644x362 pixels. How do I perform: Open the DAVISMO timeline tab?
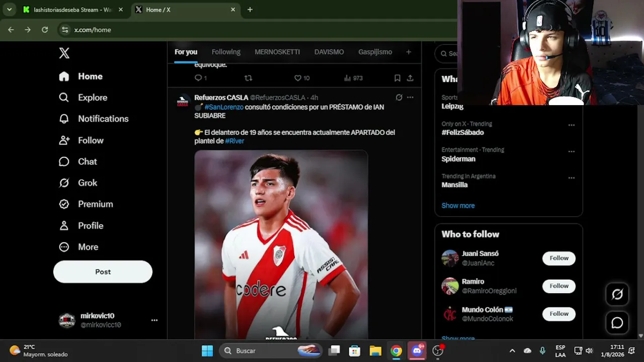tap(329, 52)
